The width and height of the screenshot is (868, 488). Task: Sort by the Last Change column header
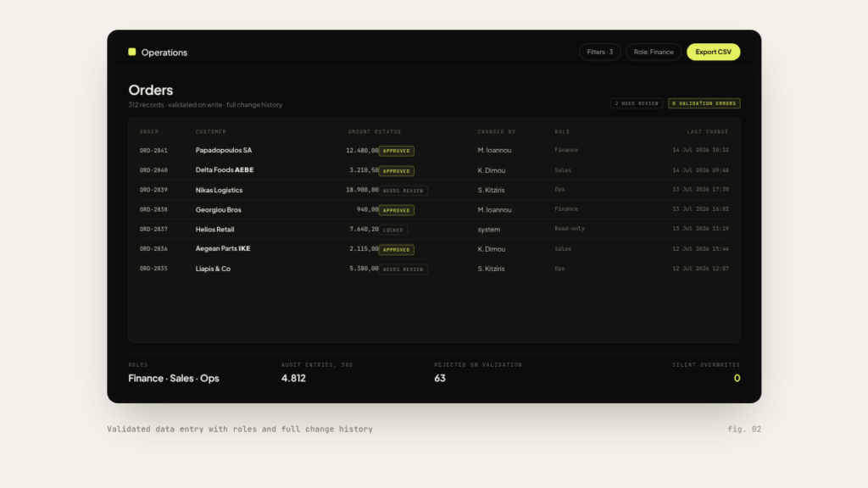point(708,131)
